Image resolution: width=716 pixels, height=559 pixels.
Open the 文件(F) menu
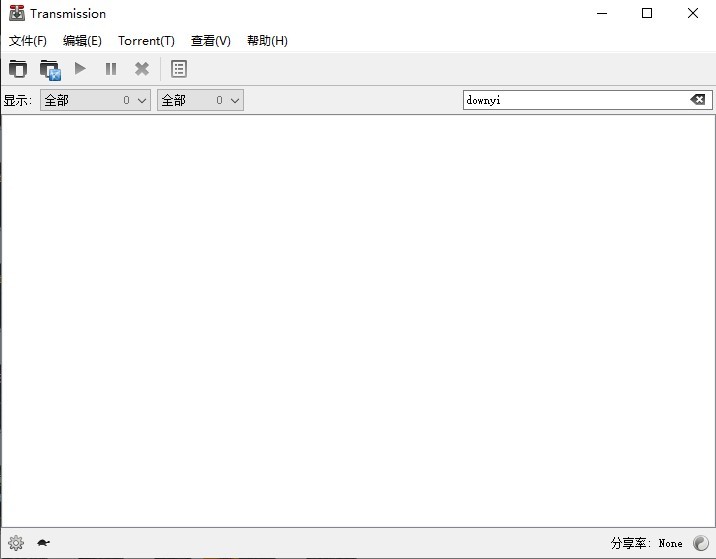tap(28, 41)
